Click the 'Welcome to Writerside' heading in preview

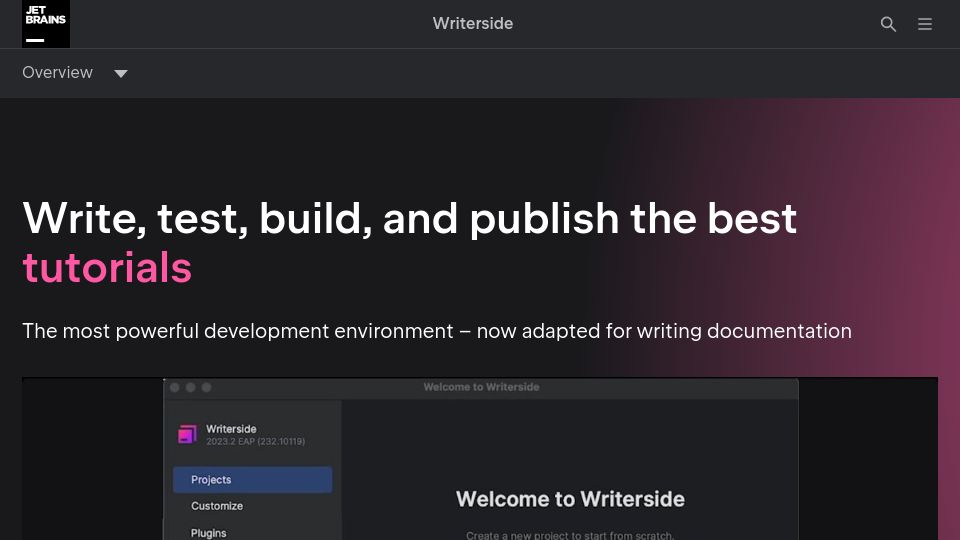570,499
